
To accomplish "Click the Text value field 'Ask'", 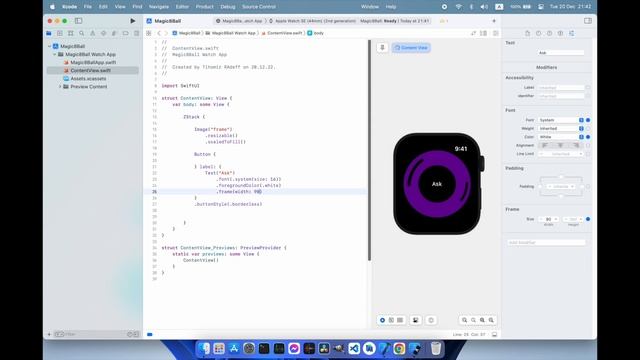I will coord(561,53).
